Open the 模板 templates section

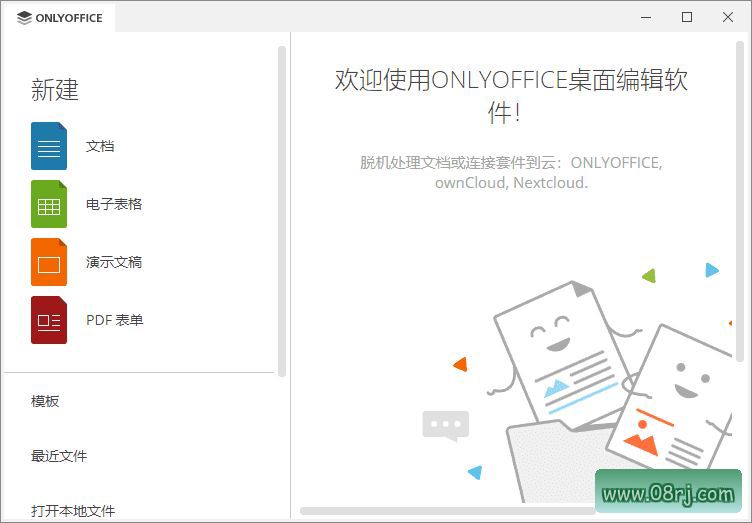pyautogui.click(x=45, y=401)
